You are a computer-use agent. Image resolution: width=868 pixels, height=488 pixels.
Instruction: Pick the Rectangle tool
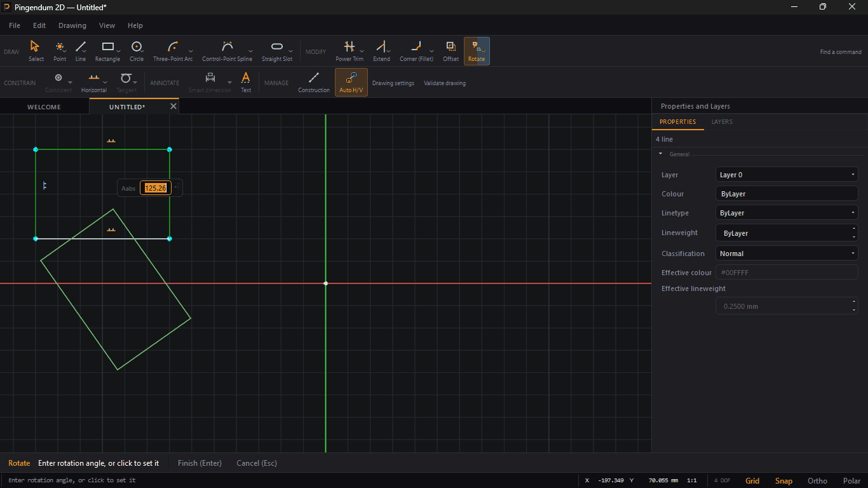point(107,51)
